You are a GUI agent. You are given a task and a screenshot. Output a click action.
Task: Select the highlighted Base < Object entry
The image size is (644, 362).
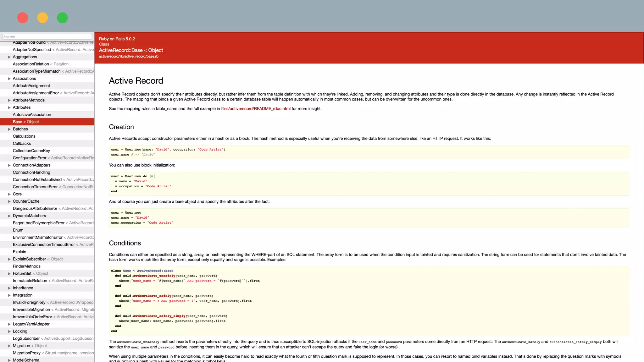click(26, 122)
